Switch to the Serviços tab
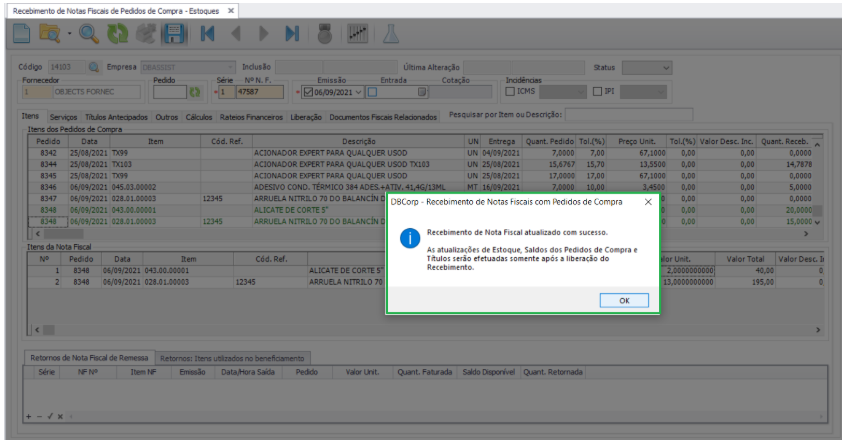Screen dimensions: 843x442 [x=63, y=117]
